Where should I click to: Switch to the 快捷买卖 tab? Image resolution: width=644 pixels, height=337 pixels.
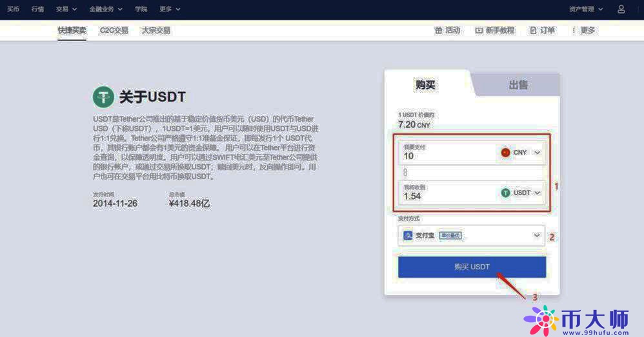tap(72, 30)
